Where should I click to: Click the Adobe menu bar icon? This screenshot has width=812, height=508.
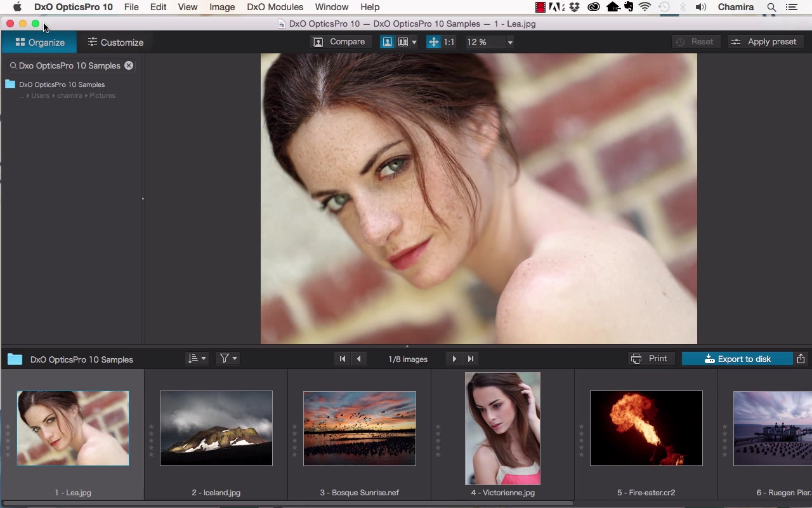point(556,7)
